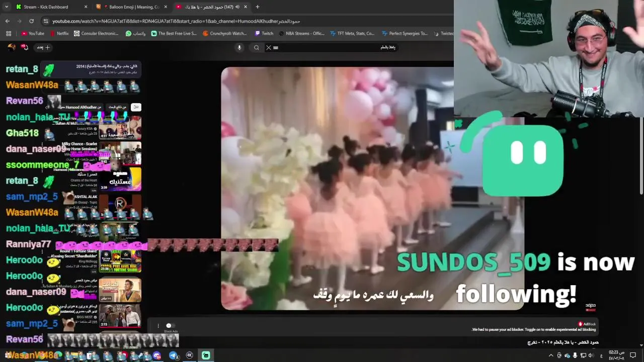
Task: Open Telegram from the taskbar
Action: coord(174,355)
